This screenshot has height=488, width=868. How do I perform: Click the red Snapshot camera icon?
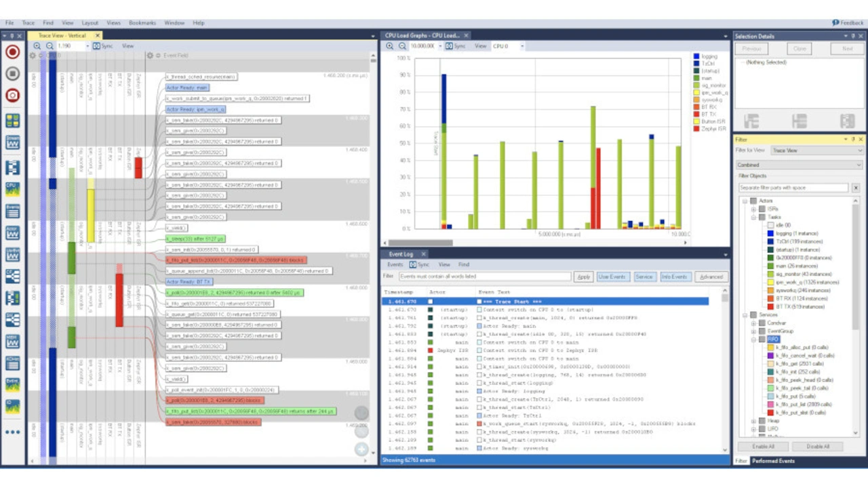(12, 96)
